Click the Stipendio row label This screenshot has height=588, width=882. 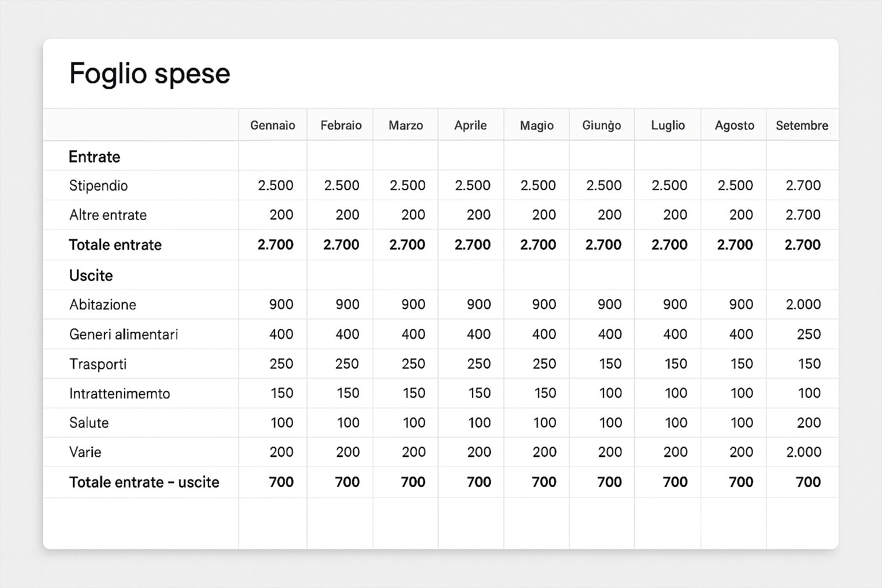(98, 185)
